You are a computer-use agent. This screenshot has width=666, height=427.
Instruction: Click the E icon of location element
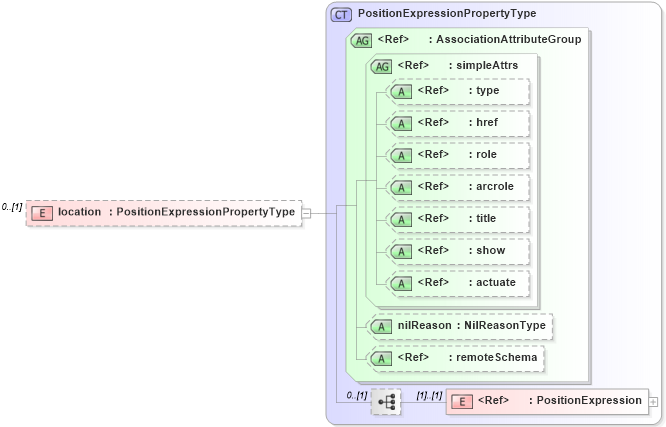(42, 213)
